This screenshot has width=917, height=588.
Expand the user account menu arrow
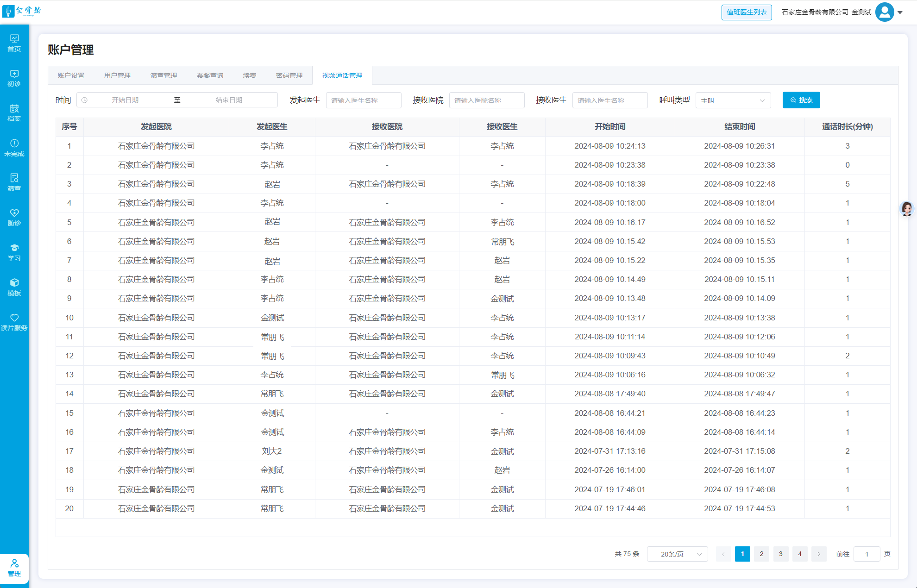click(900, 13)
